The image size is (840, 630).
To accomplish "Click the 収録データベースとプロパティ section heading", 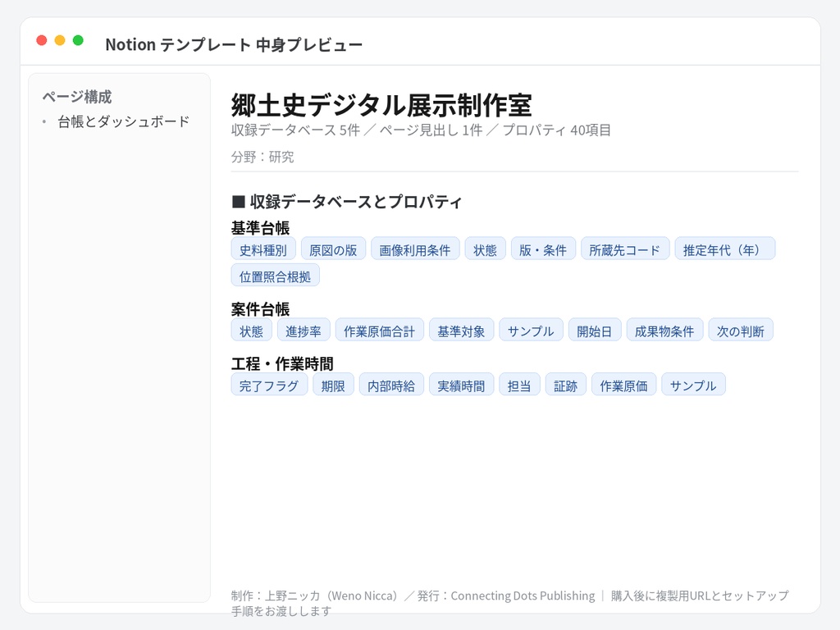I will pos(347,202).
